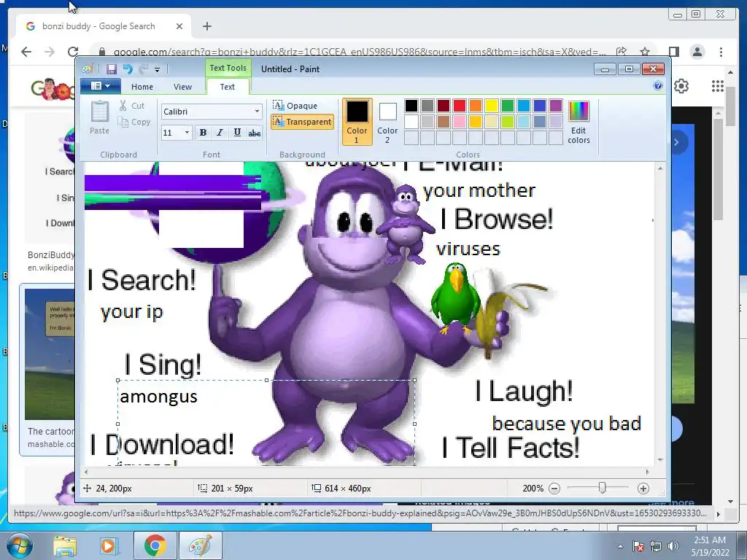
Task: Click the Paint vertical scrollbar down arrow
Action: point(660,460)
